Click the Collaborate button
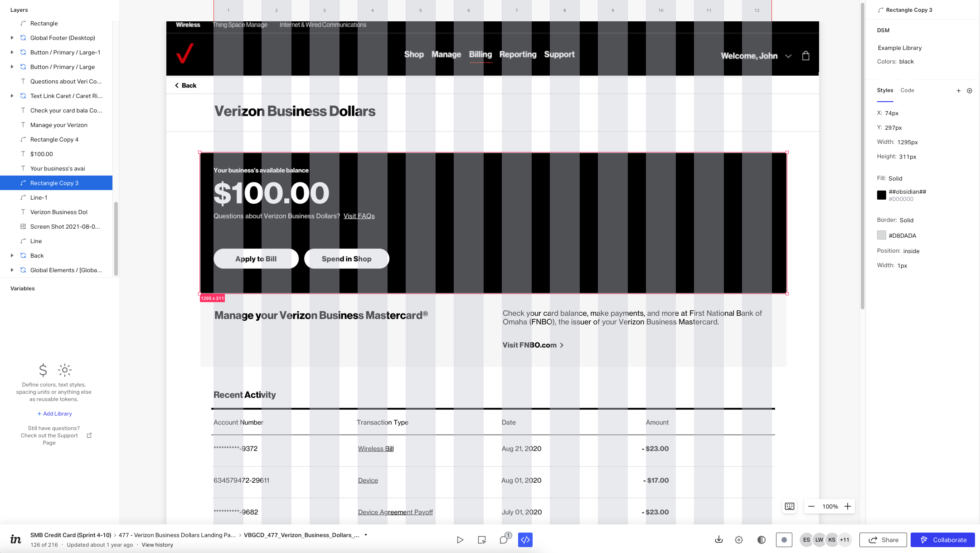Viewport: 980px width, 553px height. (x=943, y=540)
